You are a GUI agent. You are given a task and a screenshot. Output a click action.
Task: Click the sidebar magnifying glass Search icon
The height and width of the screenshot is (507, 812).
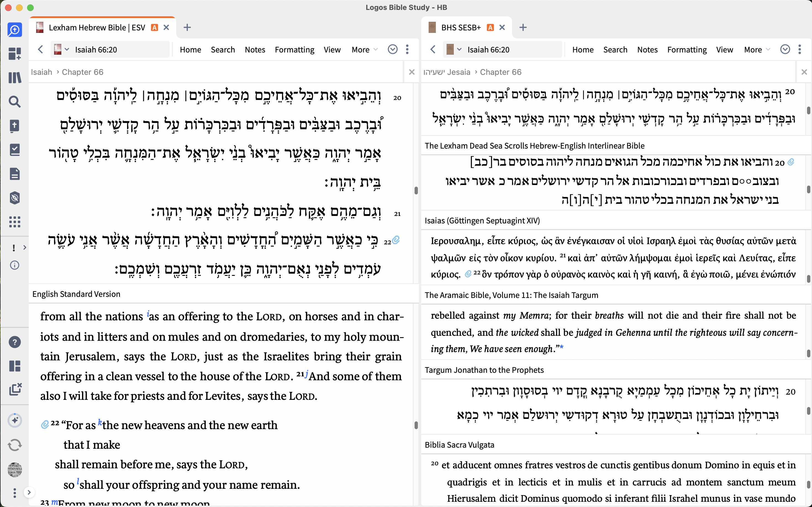[x=14, y=102]
